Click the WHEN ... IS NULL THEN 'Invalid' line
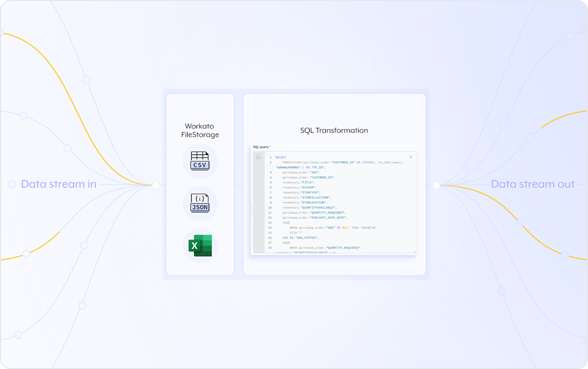Screen dimensions: 588x369 click(x=333, y=227)
